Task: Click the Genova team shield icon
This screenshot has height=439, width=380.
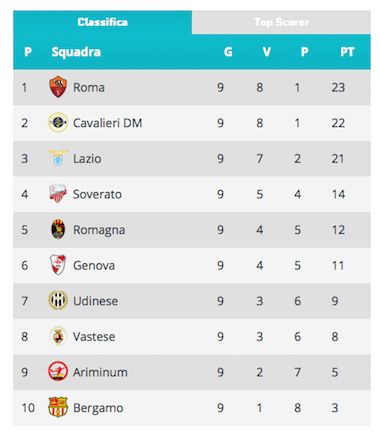Action: click(58, 265)
